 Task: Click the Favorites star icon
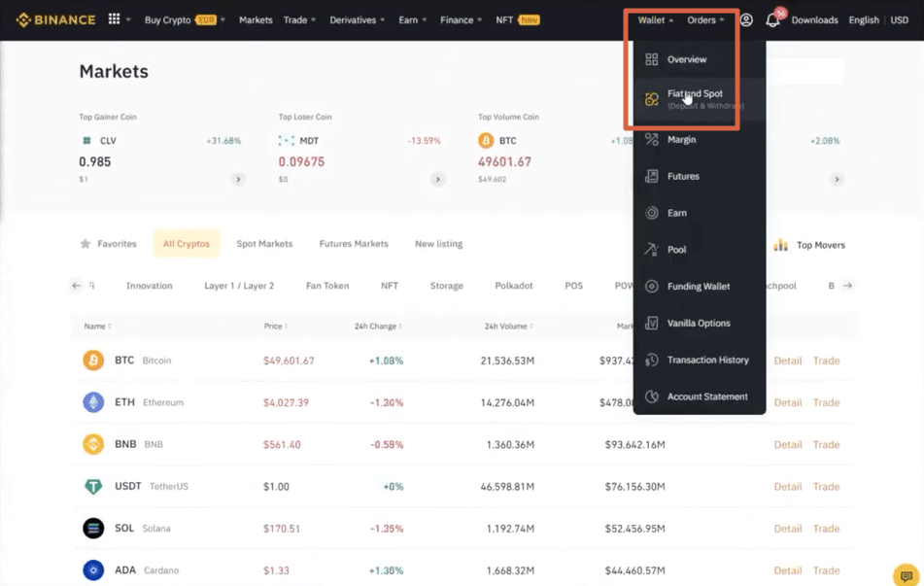tap(86, 244)
